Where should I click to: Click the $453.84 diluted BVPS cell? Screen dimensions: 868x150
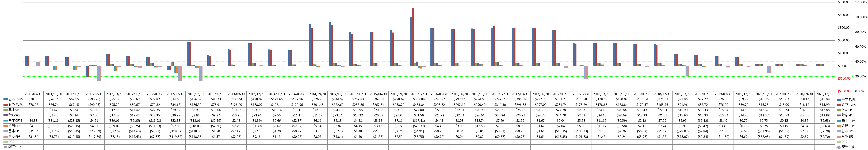click(x=419, y=105)
